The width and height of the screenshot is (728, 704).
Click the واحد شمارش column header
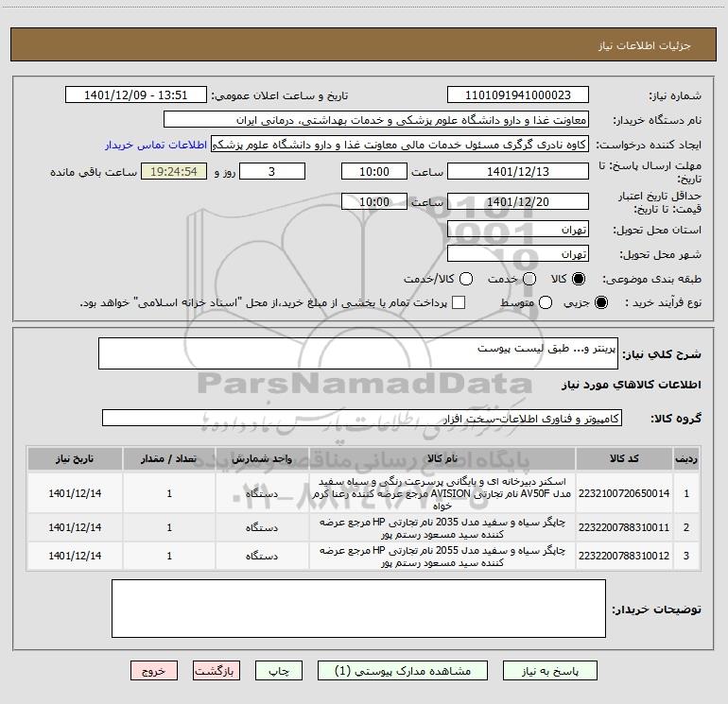(x=262, y=458)
